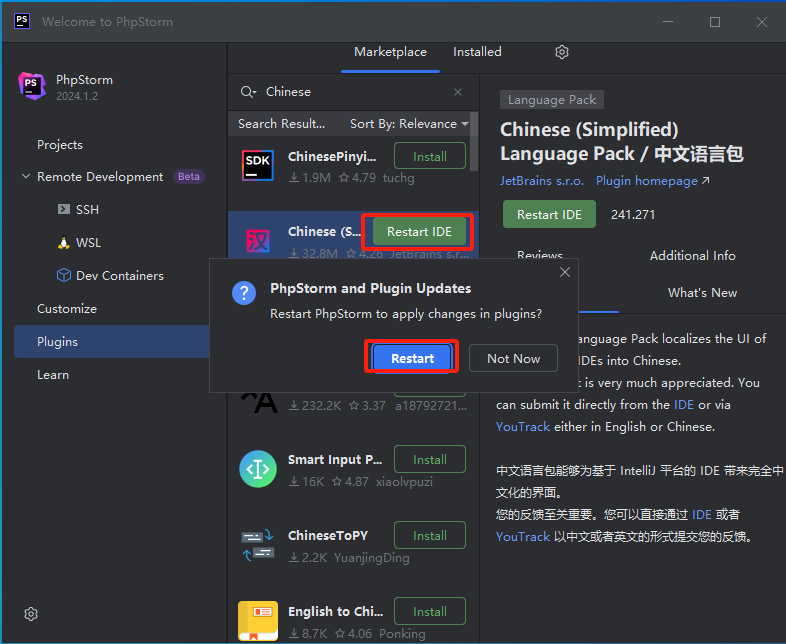
Task: Install the ChineseToPY plugin
Action: 430,536
